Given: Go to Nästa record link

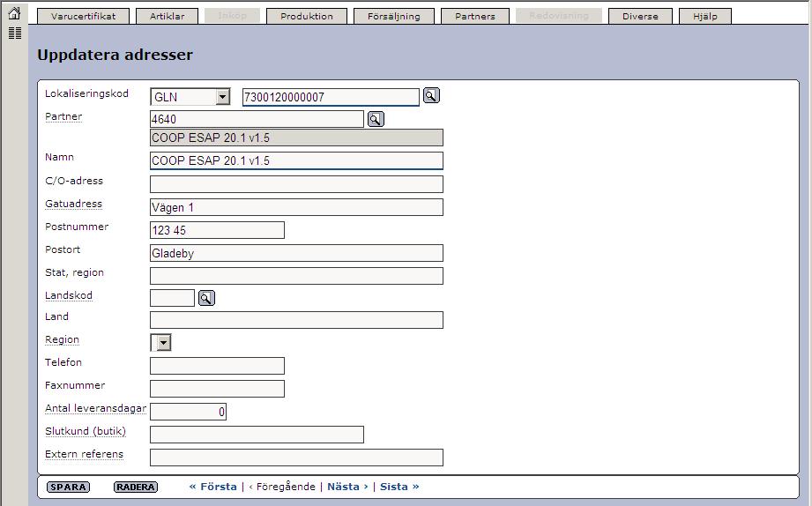Looking at the screenshot, I should 347,487.
